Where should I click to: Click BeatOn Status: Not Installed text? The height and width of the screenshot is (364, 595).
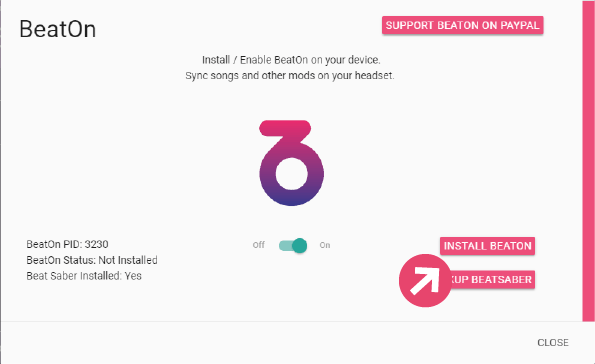(92, 260)
